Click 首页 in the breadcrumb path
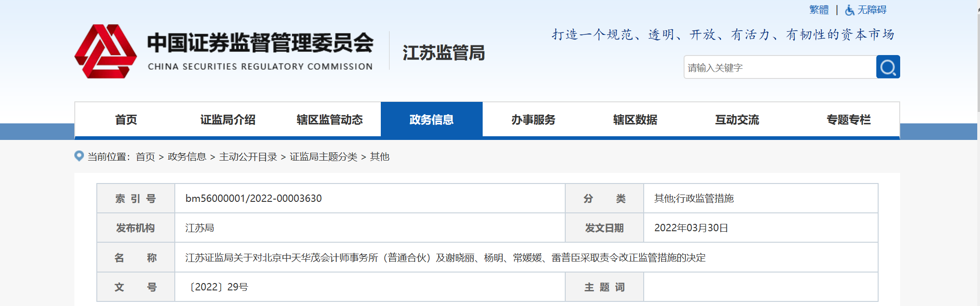 145,157
